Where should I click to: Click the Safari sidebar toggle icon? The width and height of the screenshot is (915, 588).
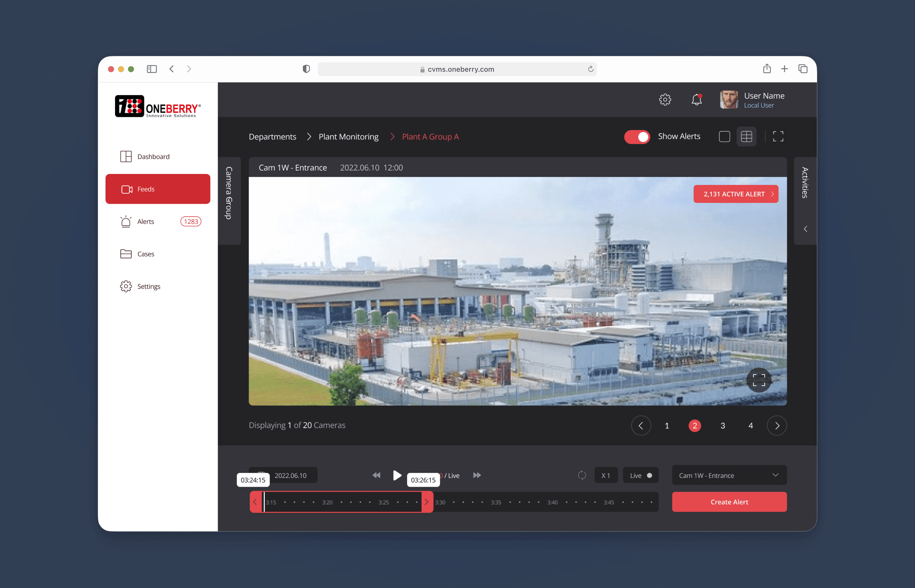click(x=152, y=69)
